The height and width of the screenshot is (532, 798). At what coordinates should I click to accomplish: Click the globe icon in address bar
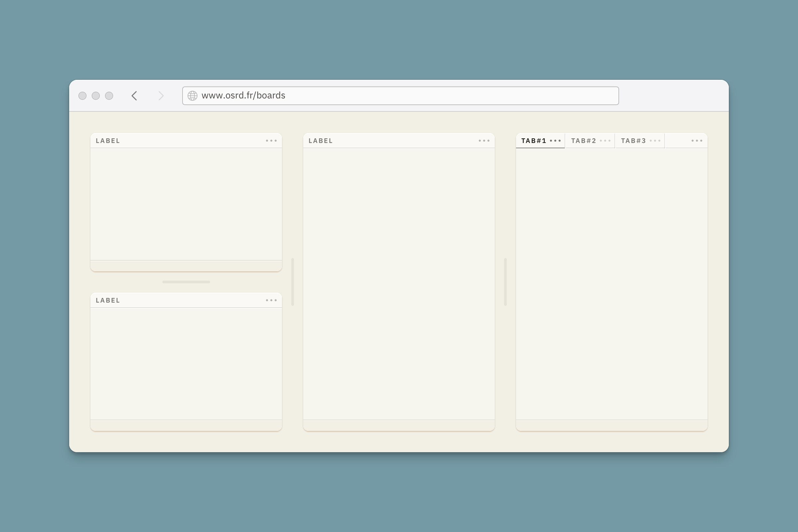(x=193, y=96)
